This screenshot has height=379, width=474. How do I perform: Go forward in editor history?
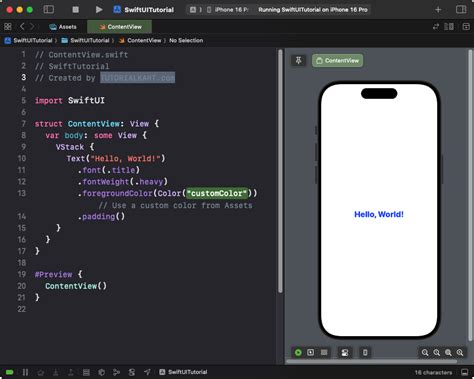(x=32, y=27)
